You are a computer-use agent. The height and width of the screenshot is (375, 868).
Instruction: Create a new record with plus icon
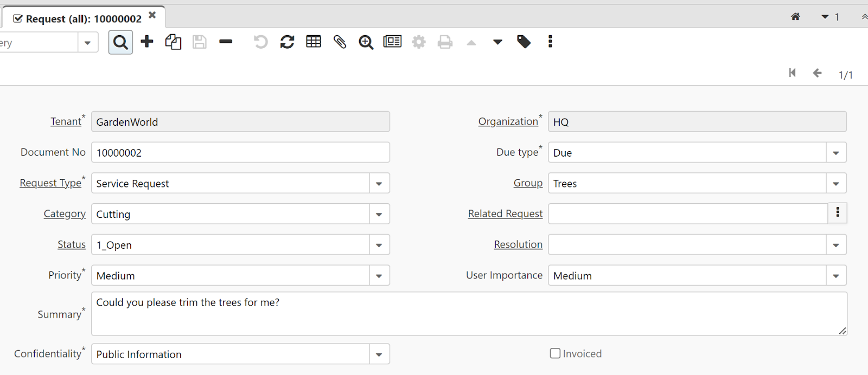point(147,42)
